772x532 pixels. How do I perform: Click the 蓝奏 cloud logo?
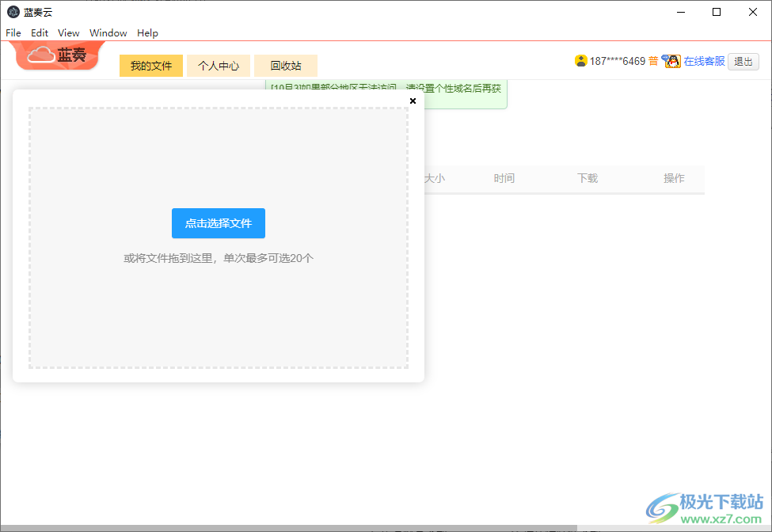(58, 55)
